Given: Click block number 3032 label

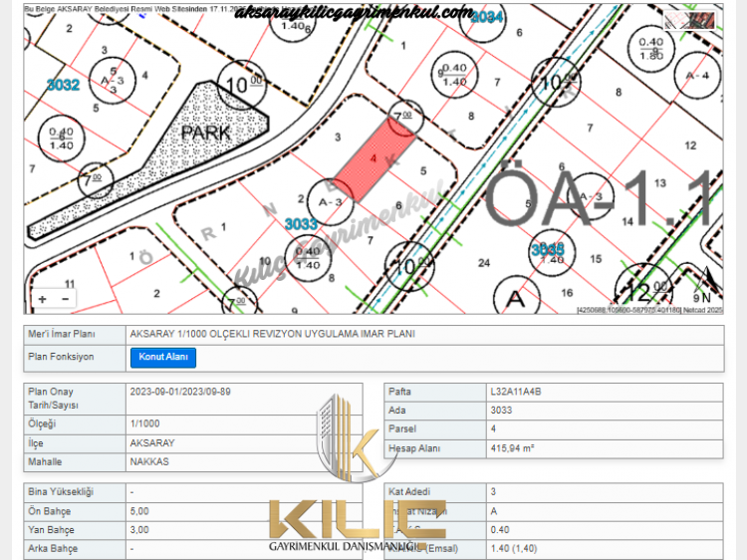Looking at the screenshot, I should (x=63, y=86).
